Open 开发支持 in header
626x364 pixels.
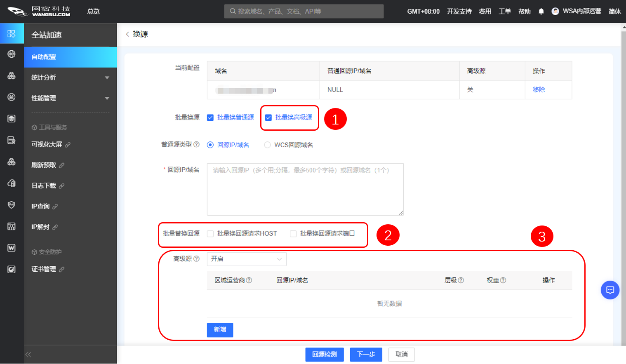(x=459, y=12)
